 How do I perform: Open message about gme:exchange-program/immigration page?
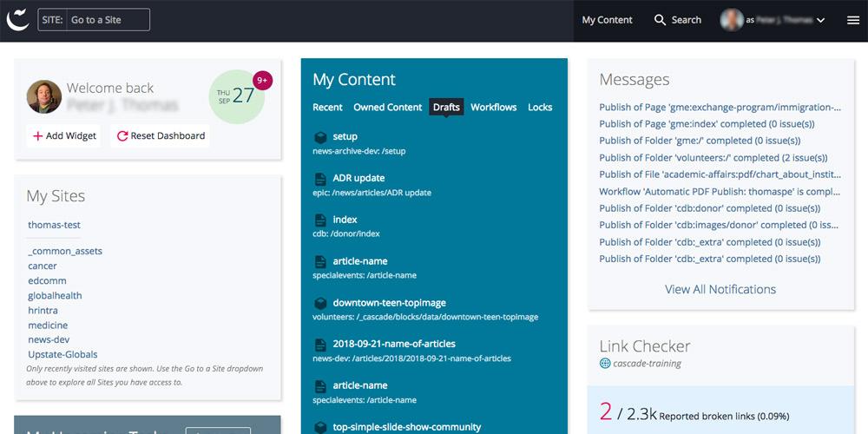coord(720,107)
